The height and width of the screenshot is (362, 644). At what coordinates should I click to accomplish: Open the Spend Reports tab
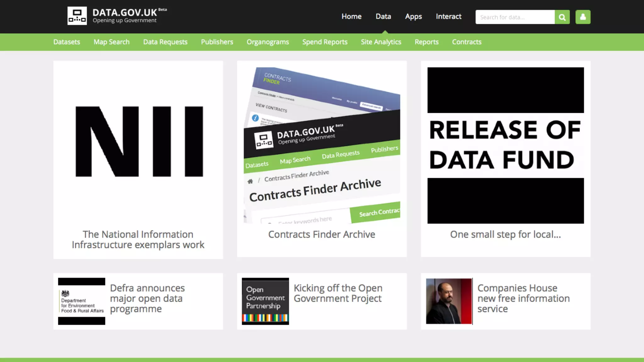[325, 42]
